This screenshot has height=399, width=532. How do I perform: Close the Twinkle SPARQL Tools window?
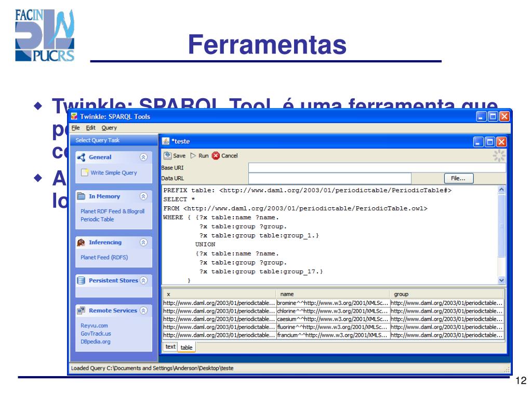click(x=504, y=116)
